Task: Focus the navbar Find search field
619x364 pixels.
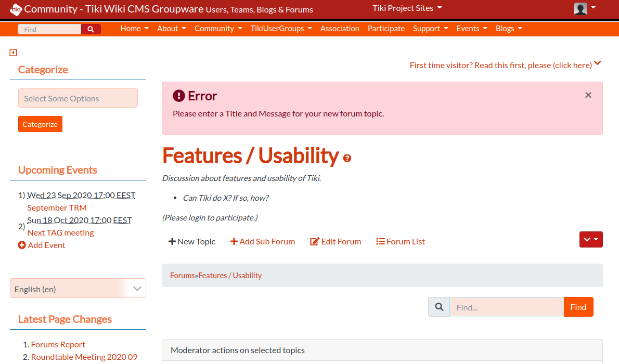Action: pyautogui.click(x=50, y=29)
